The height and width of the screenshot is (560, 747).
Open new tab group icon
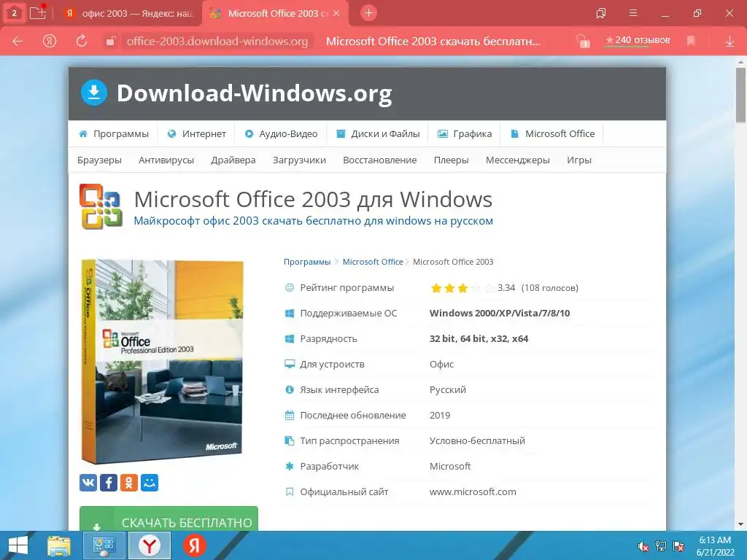pos(38,13)
